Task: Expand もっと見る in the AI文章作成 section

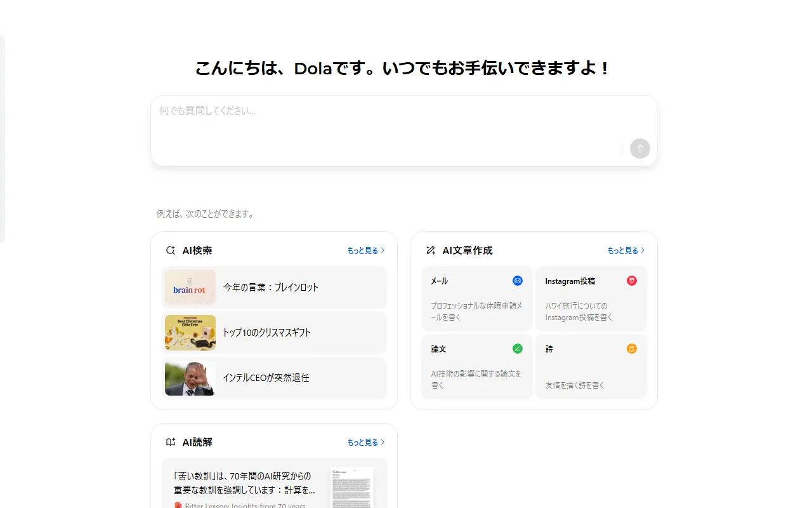Action: point(625,250)
